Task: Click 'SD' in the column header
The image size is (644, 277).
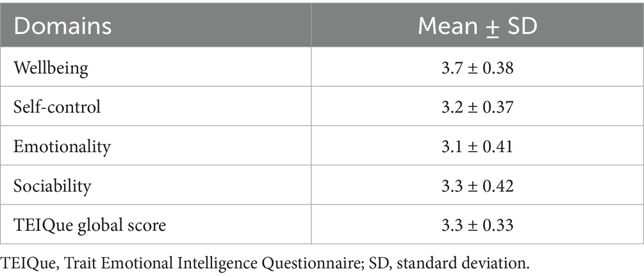Action: pos(520,26)
